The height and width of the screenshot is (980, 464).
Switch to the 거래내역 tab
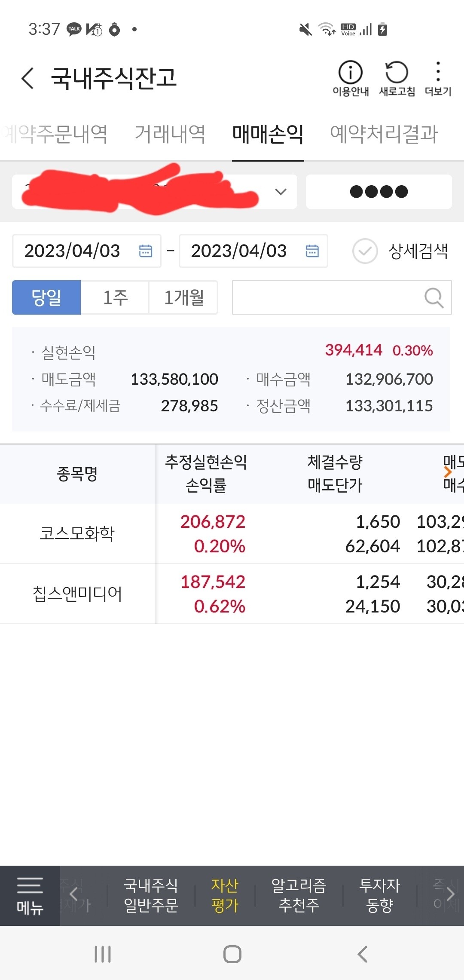[171, 134]
